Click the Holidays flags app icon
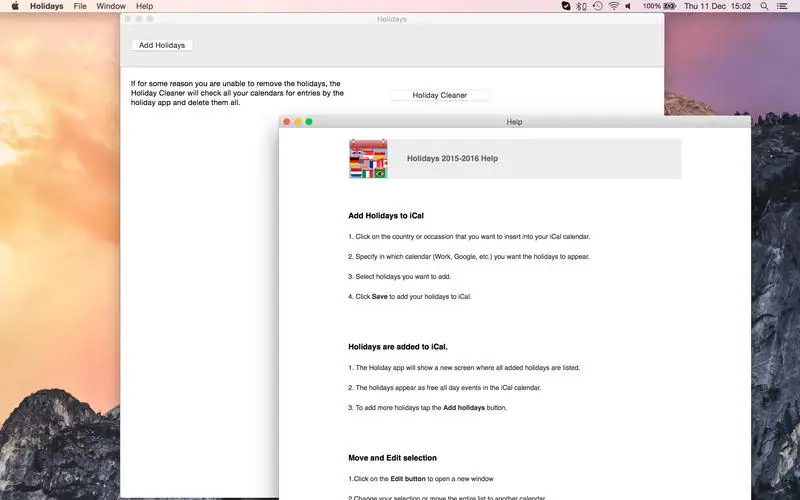Screen dimensions: 800x500 368,159
